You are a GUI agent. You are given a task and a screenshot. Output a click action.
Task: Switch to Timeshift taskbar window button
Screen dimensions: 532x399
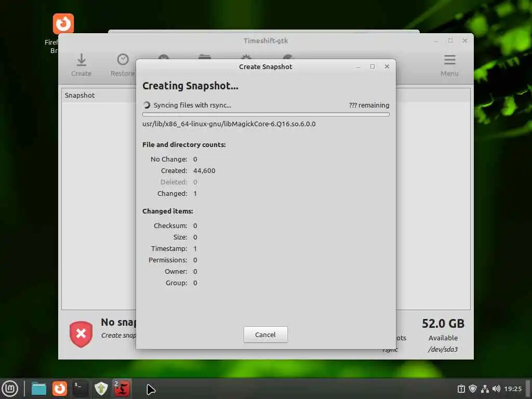click(x=122, y=389)
